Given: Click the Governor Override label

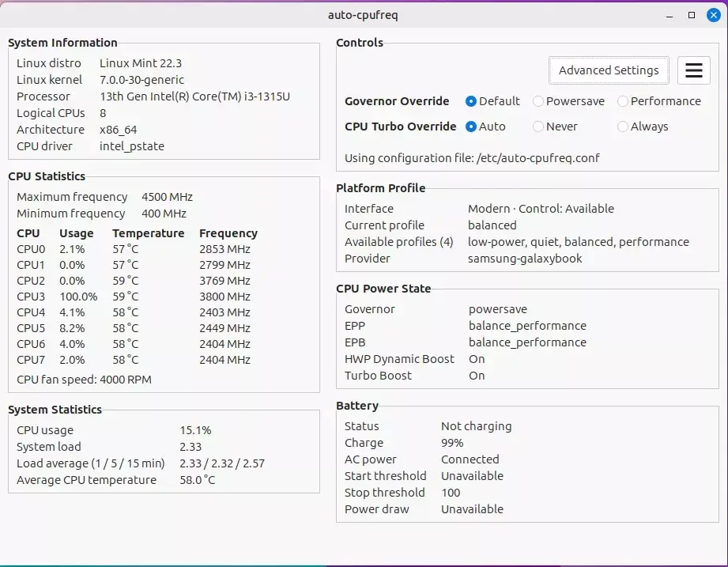Looking at the screenshot, I should click(397, 101).
